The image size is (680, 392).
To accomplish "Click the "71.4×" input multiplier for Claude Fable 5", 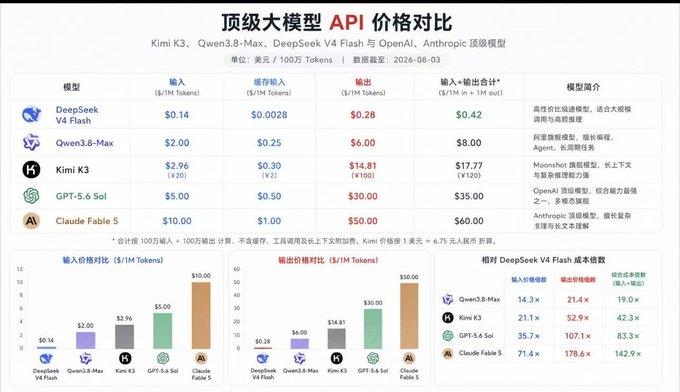I will [529, 353].
